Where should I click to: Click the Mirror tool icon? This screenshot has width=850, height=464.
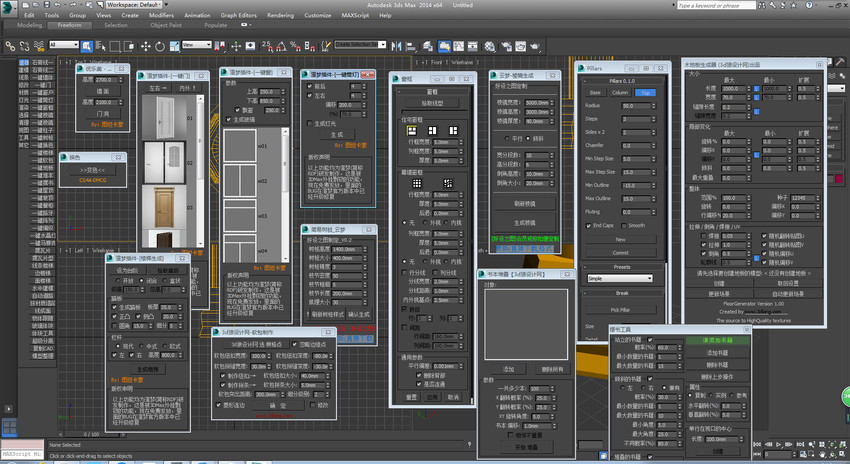pos(396,46)
